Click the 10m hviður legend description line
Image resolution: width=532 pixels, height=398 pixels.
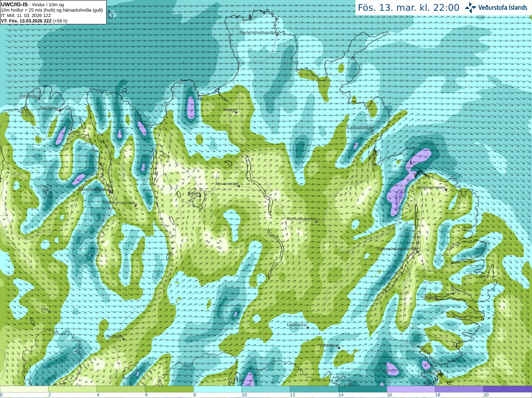click(x=52, y=10)
